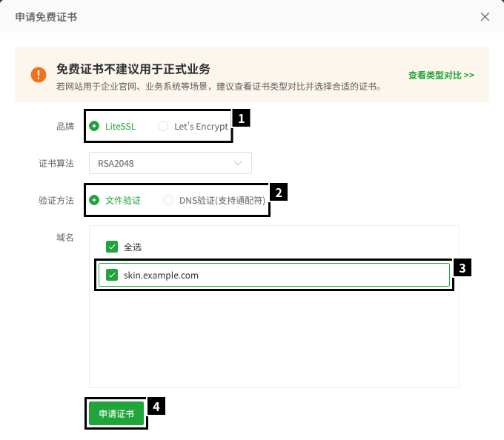Click the 验证方法 field label
This screenshot has width=504, height=440.
(56, 201)
